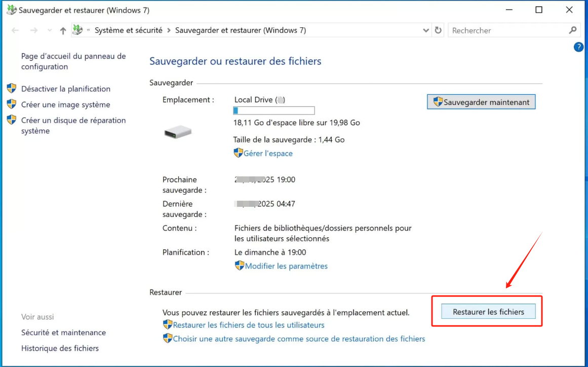Close the Sauvegarder et restaurer window

(x=569, y=10)
